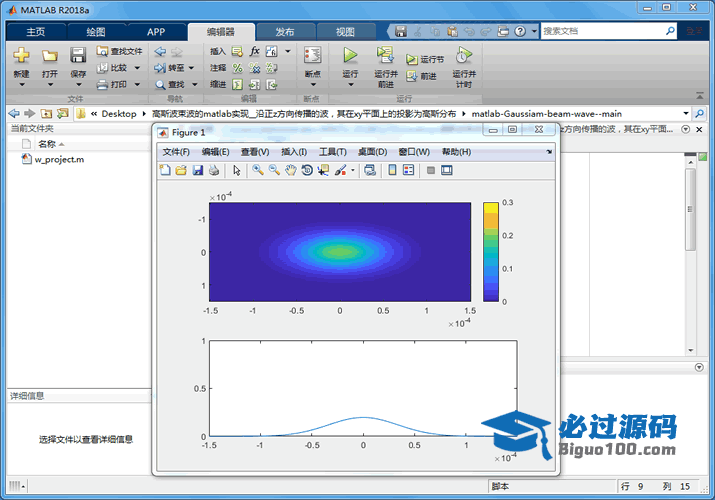Toggle the Zoom Out tool in Figure 1
The image size is (715, 500).
274,170
